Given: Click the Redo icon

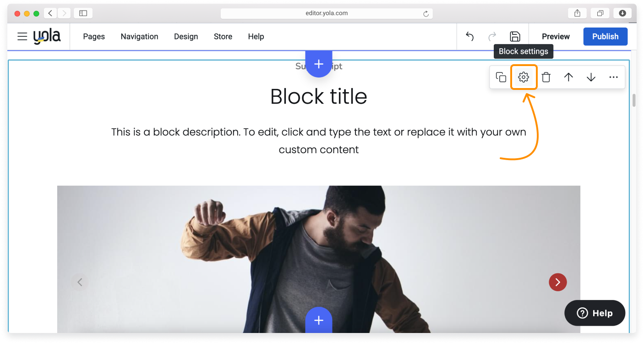Looking at the screenshot, I should [x=492, y=36].
